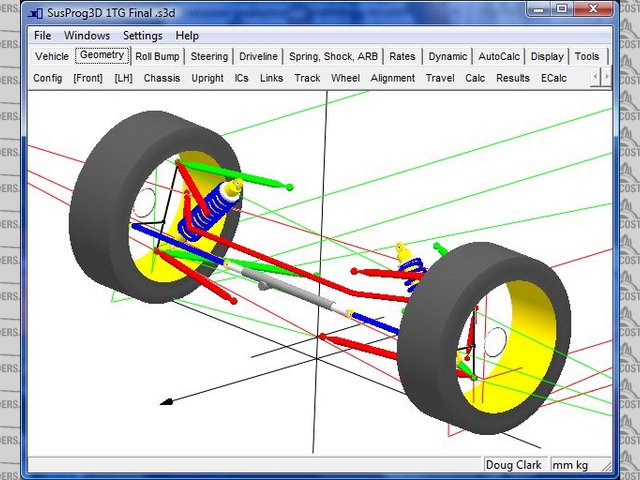Select the ECalc sub-tab

click(553, 78)
